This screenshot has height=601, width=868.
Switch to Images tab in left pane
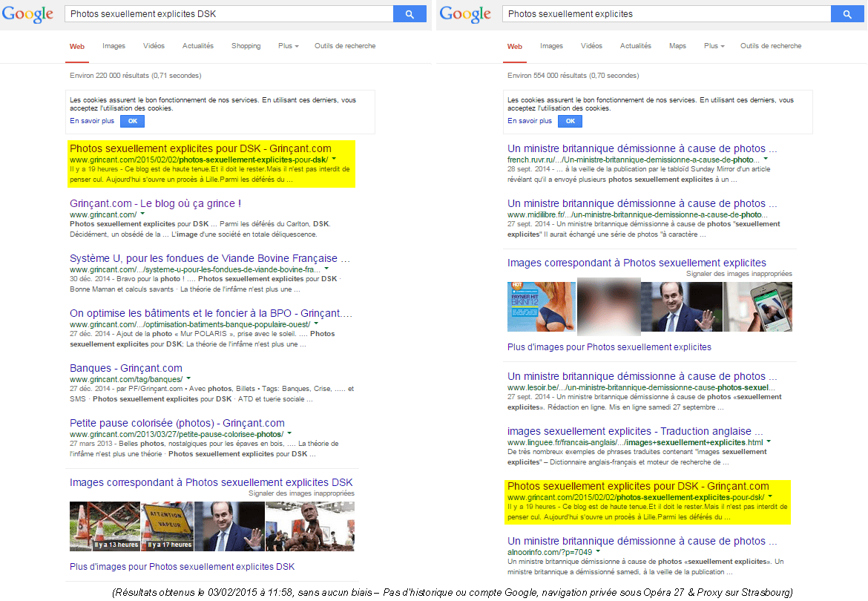[114, 46]
